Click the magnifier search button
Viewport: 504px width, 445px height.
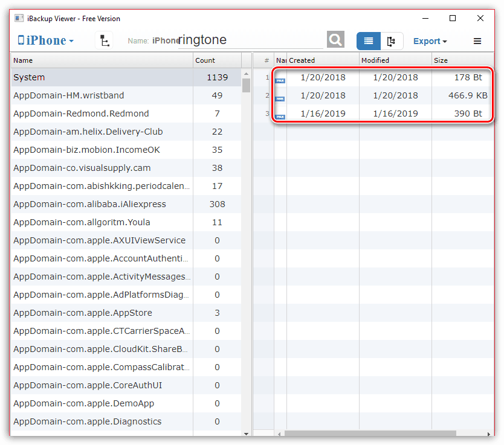point(335,40)
